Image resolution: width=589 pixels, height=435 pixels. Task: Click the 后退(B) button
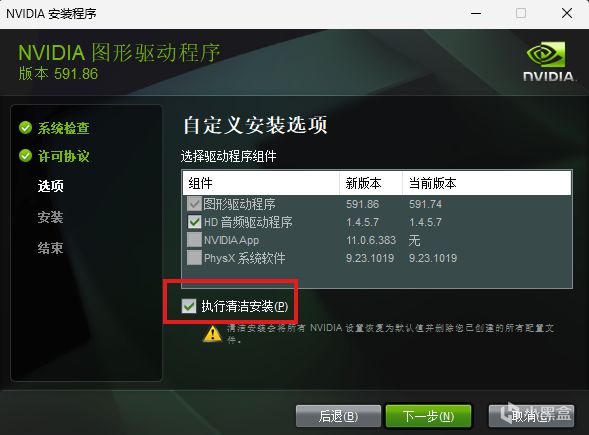(338, 416)
